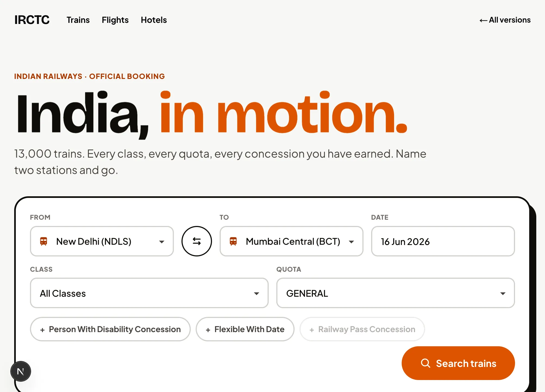Swap the From and To stations
This screenshot has width=545, height=392.
[x=196, y=241]
